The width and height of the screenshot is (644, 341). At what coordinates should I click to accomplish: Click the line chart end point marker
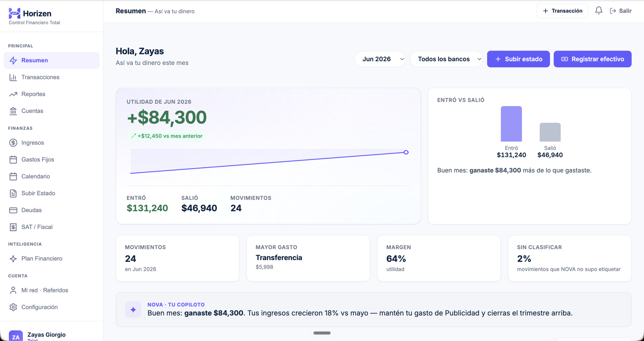(406, 152)
